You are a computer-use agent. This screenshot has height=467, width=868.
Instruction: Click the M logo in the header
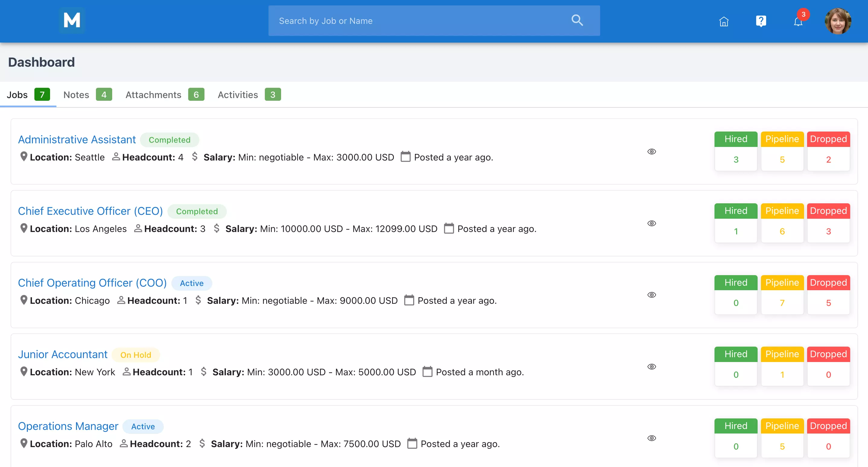click(x=71, y=21)
